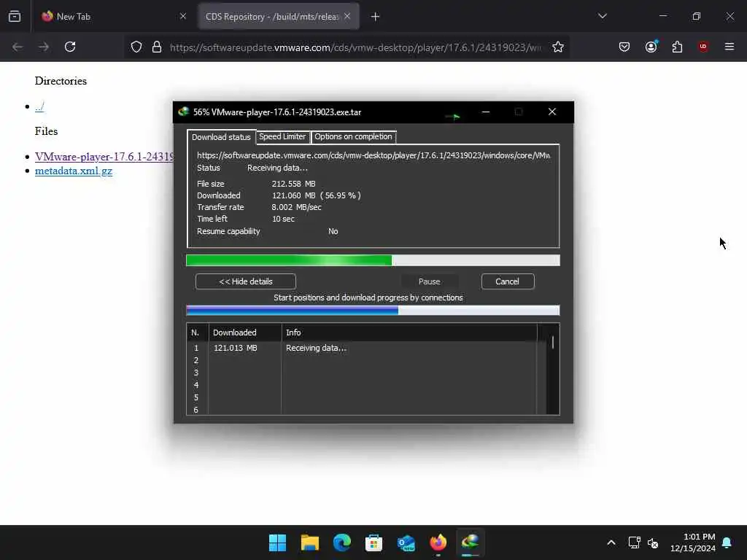Viewport: 747px width, 560px height.
Task: Click the 'Receiving data...' status value
Action: coord(277,168)
